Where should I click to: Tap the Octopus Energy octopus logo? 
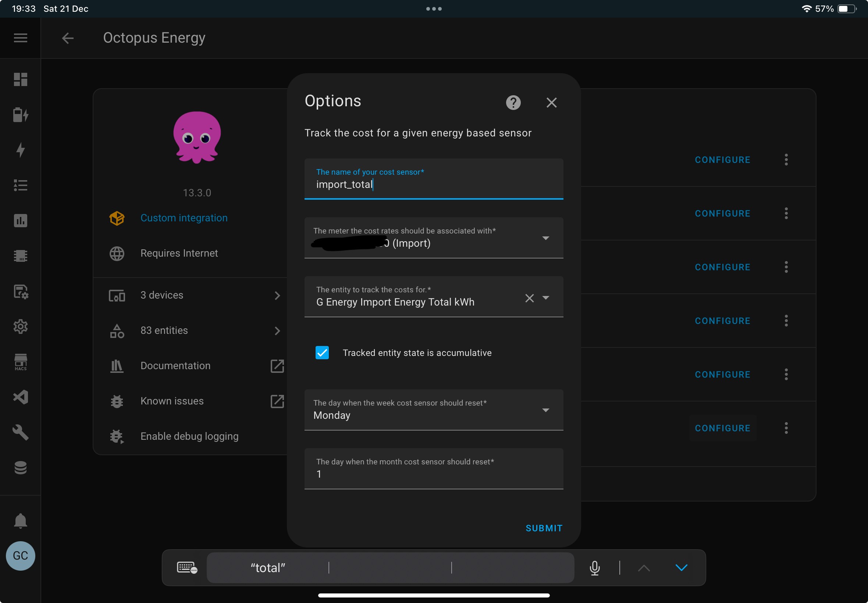pyautogui.click(x=197, y=137)
